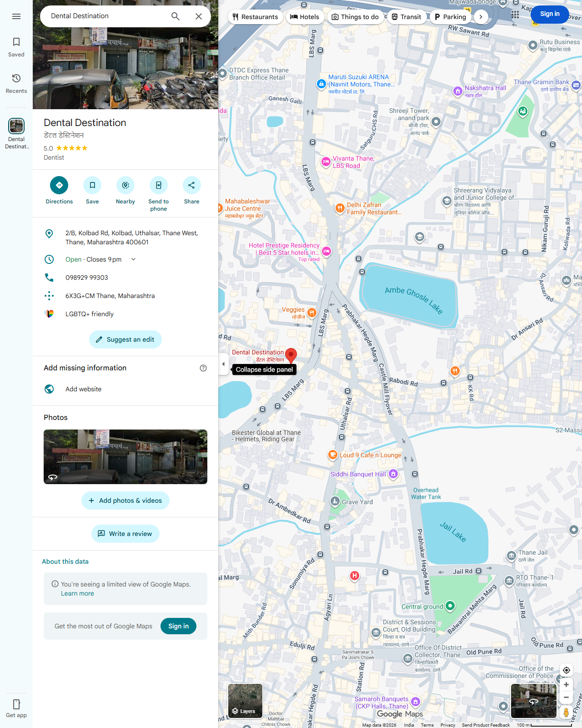This screenshot has height=728, width=582.
Task: Show your location on map
Action: pyautogui.click(x=567, y=670)
